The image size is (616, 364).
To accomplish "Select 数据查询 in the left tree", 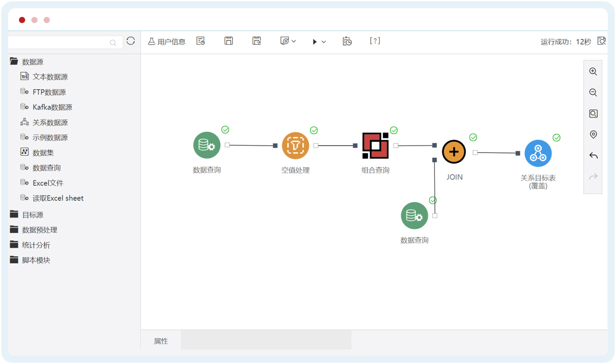I will point(47,168).
